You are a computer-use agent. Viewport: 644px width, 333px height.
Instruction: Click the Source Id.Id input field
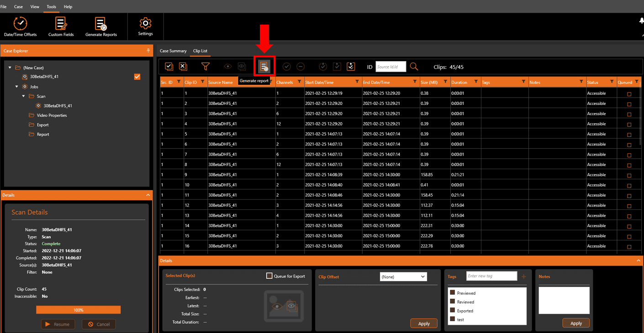[x=391, y=67]
